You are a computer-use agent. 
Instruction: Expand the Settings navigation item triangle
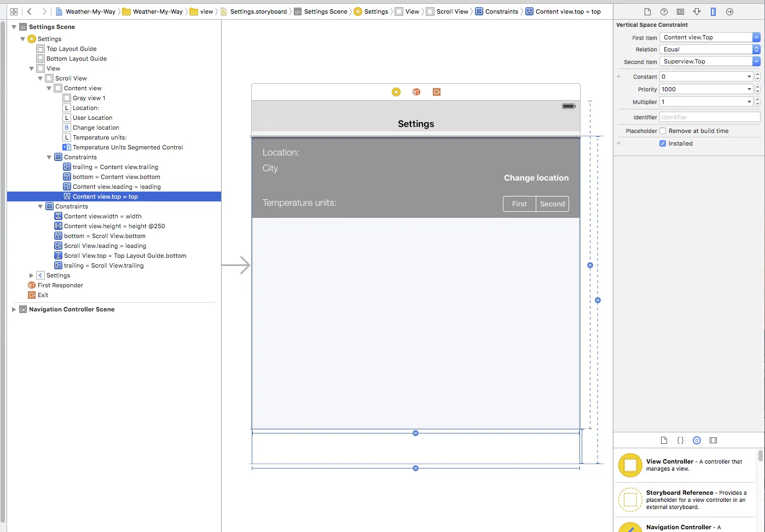32,275
